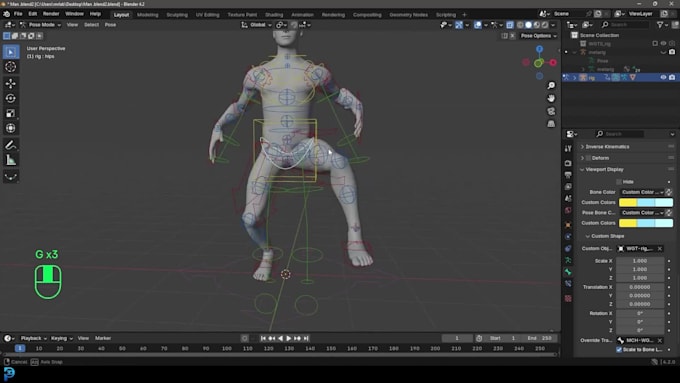
Task: Select the Measure tool
Action: coord(11,160)
